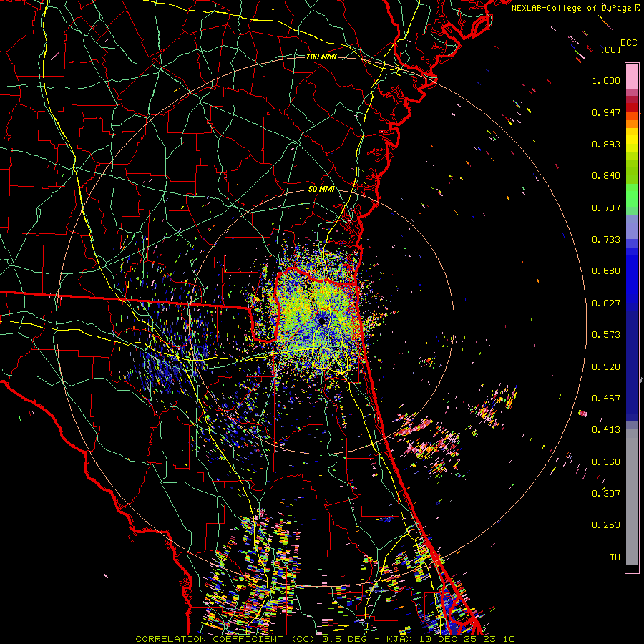Select the 0.680 scale value
Image resolution: width=644 pixels, height=644 pixels.
click(606, 271)
